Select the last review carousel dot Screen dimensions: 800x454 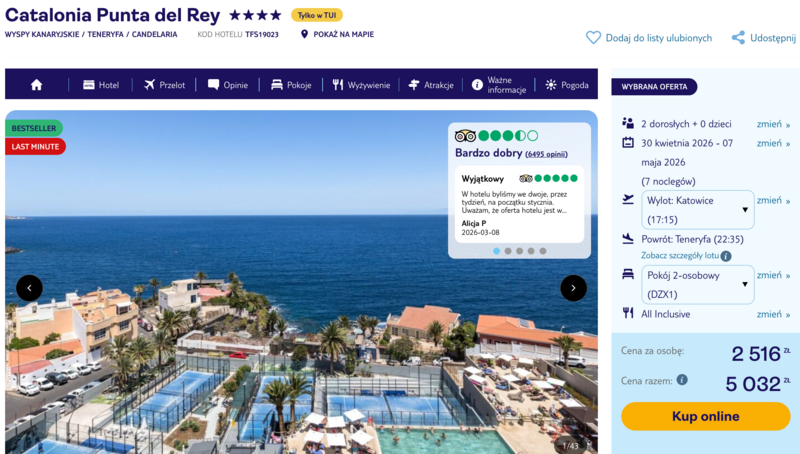click(543, 251)
